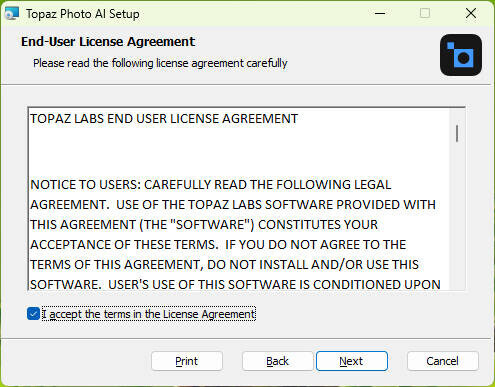The image size is (495, 387).
Task: Click the 'TOPAZ LABS END USER LICENSE AGREEMENT' line
Action: coord(164,119)
